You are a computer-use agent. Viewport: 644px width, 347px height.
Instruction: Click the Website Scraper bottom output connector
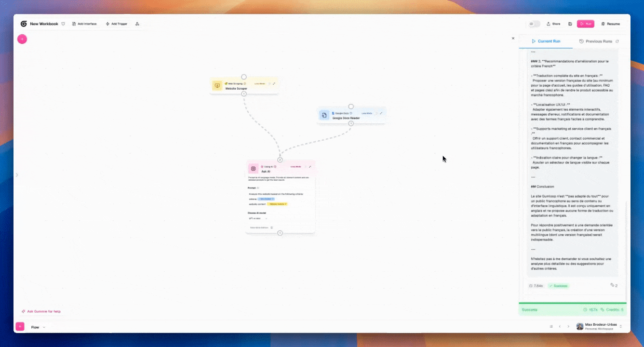[x=244, y=93]
